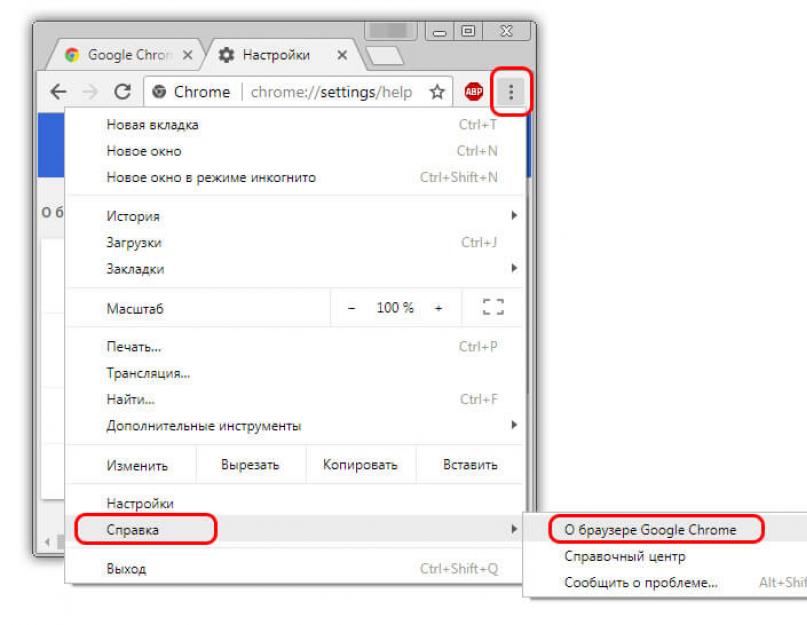Click the Вставить button
This screenshot has width=807, height=625.
[470, 464]
